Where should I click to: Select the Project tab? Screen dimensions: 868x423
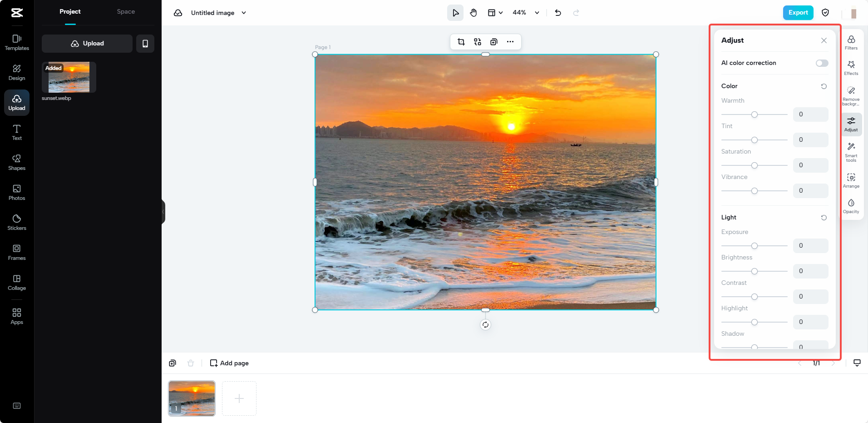pyautogui.click(x=70, y=11)
